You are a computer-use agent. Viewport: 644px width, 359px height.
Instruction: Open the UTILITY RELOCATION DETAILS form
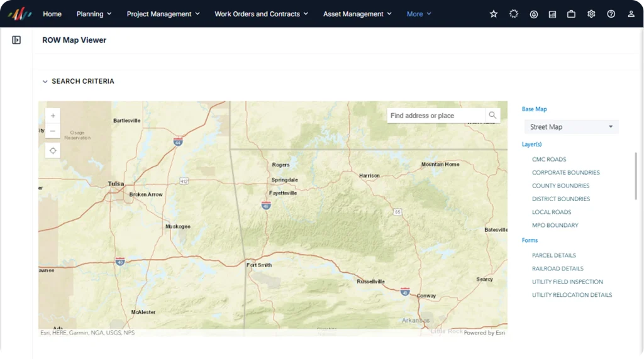[572, 295]
